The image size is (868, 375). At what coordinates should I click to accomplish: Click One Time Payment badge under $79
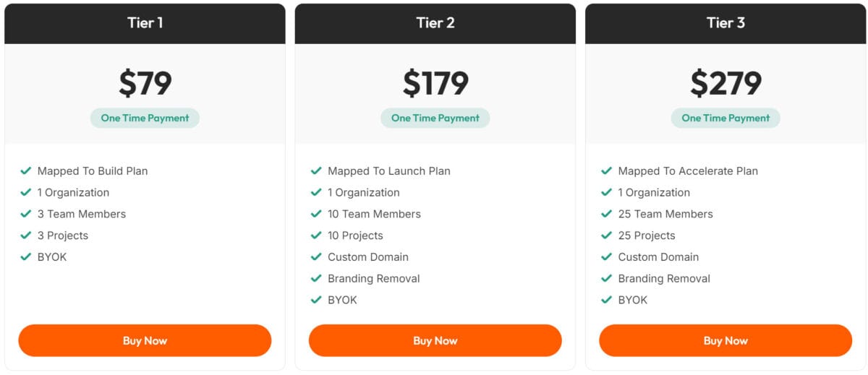click(x=145, y=118)
